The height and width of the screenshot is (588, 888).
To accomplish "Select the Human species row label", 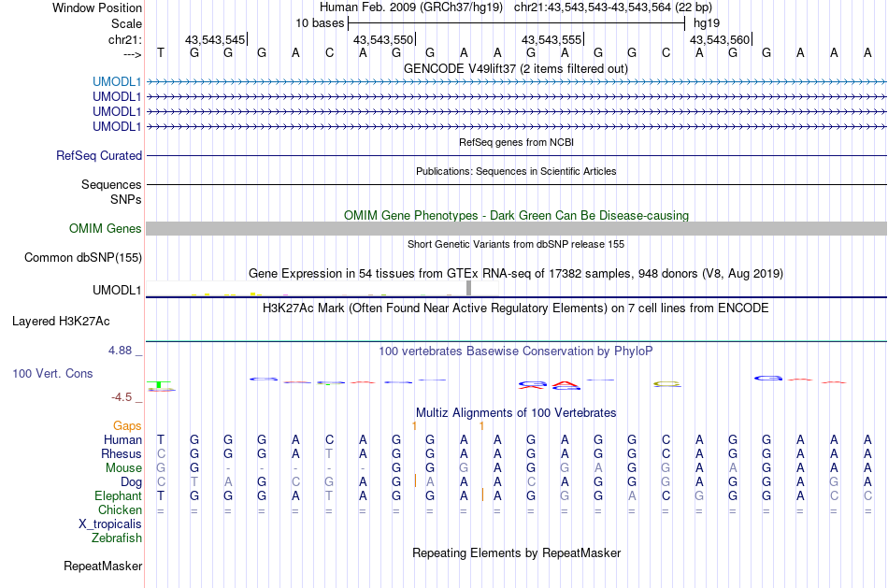I will coord(122,440).
